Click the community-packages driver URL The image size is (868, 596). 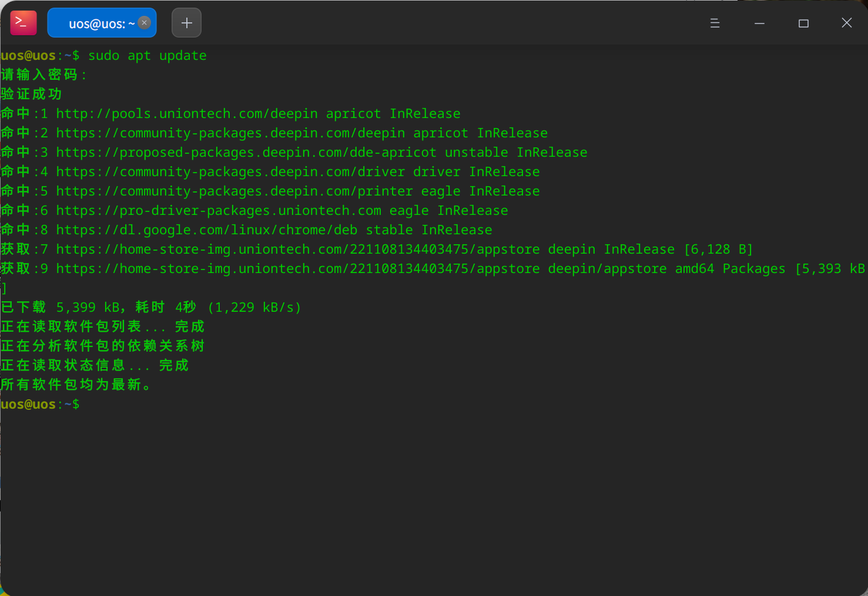coord(230,172)
